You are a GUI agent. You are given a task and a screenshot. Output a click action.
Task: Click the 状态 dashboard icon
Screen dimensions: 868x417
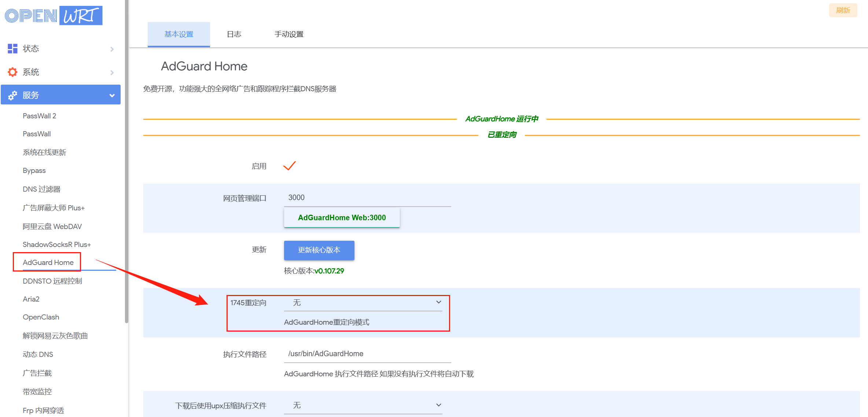12,49
